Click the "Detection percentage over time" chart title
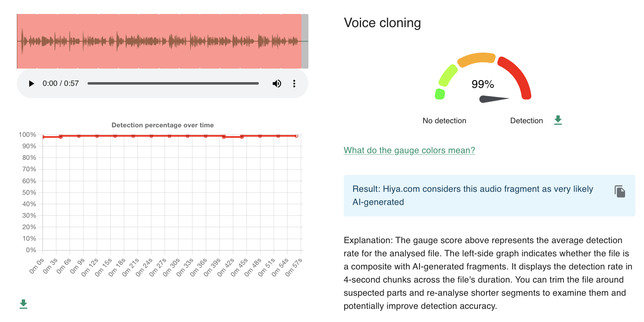Image resolution: width=644 pixels, height=322 pixels. (162, 125)
